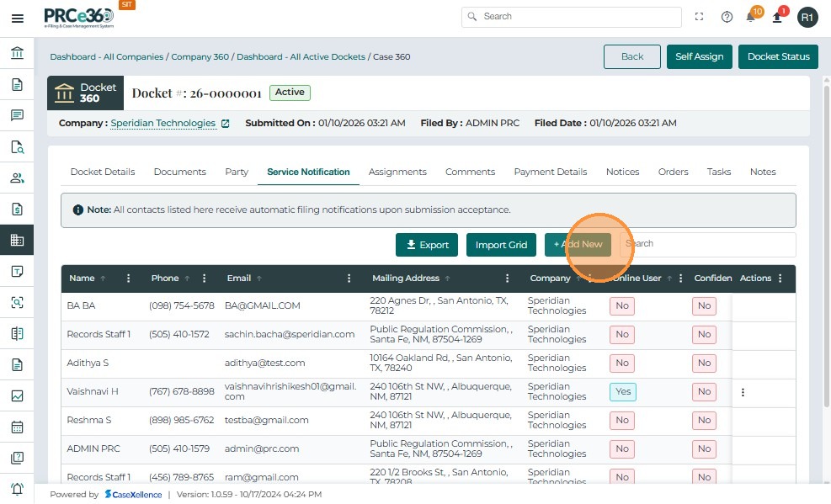Click the bank building icon in sidebar
Viewport: 831px width, 504px height.
[x=17, y=53]
